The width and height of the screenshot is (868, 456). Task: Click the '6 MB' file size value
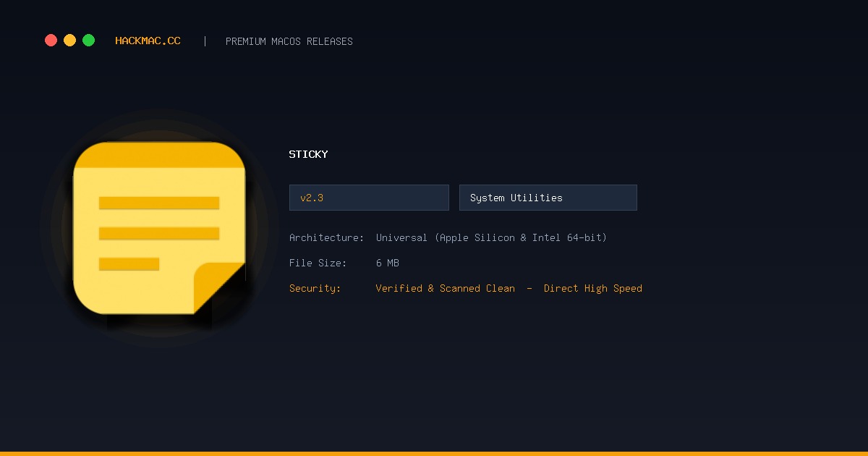[388, 263]
